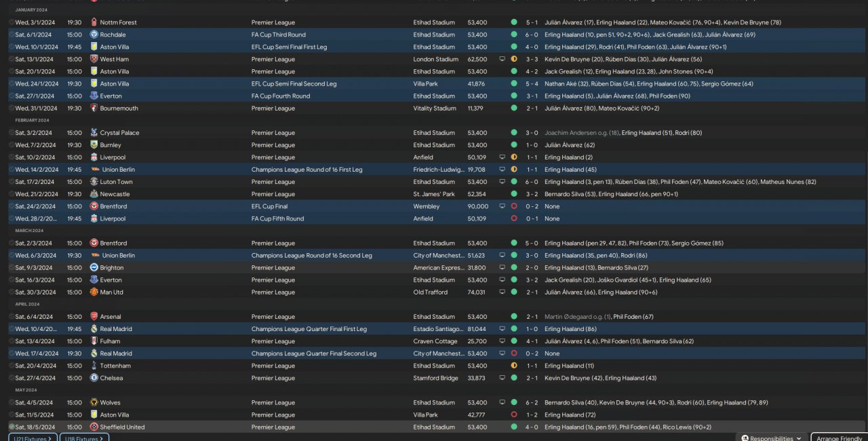The height and width of the screenshot is (441, 868).
Task: Click the West Ham club crest
Action: [94, 59]
